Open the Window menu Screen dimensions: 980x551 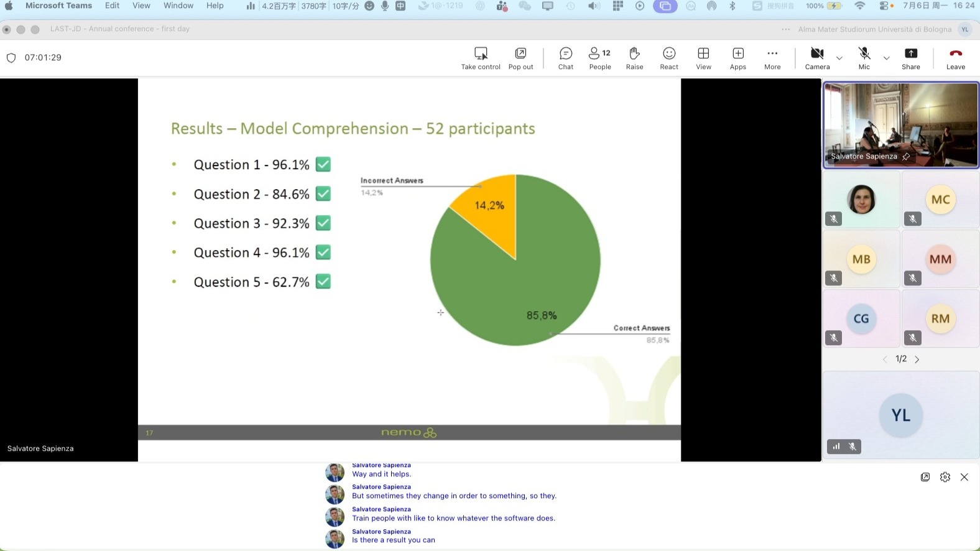(178, 6)
